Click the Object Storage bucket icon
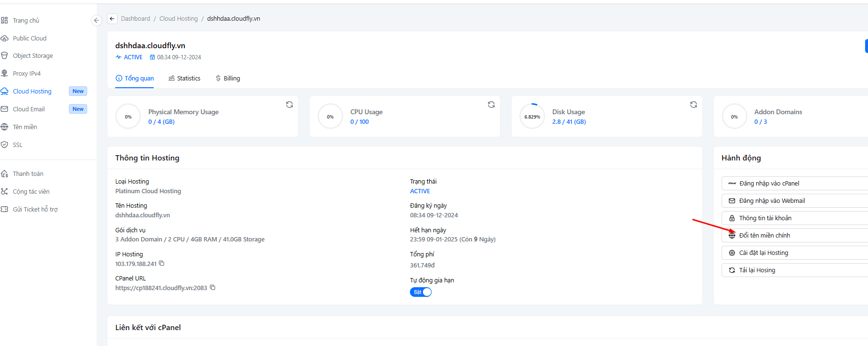This screenshot has height=346, width=868. pyautogui.click(x=4, y=55)
